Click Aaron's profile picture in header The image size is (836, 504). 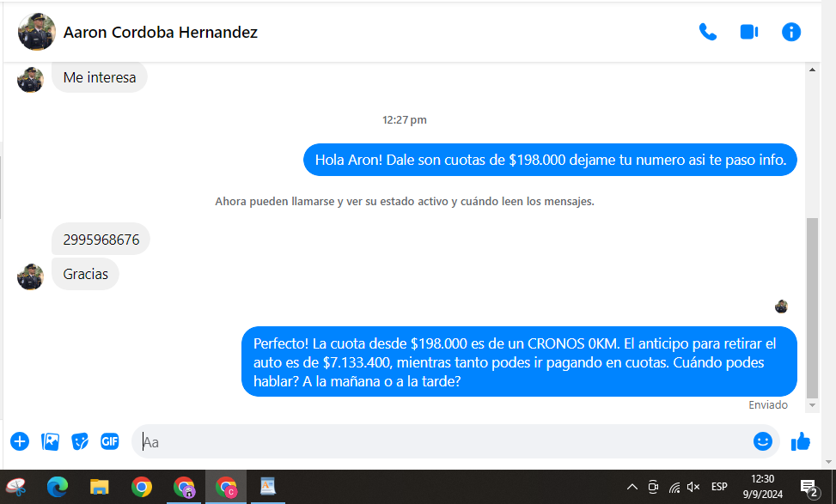tap(37, 33)
